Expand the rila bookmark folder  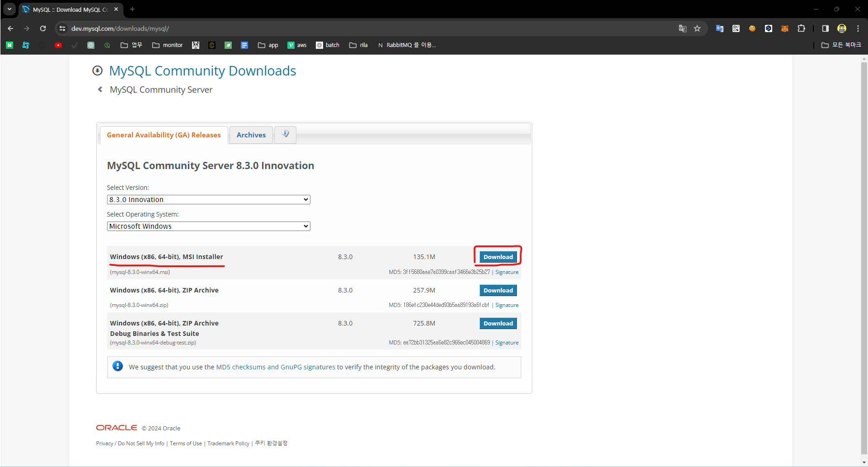(358, 45)
